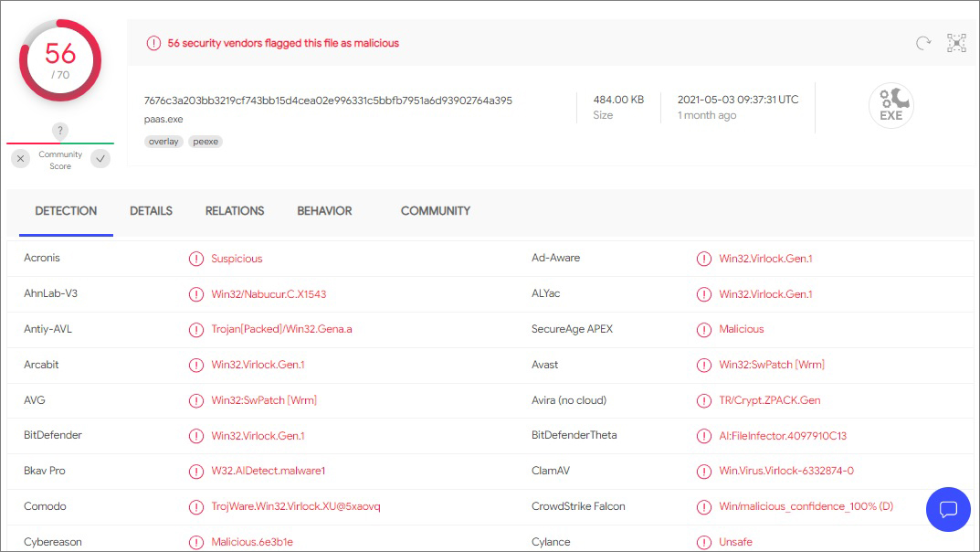Screen dimensions: 980x552
Task: Click the overlay tag
Action: [x=163, y=142]
